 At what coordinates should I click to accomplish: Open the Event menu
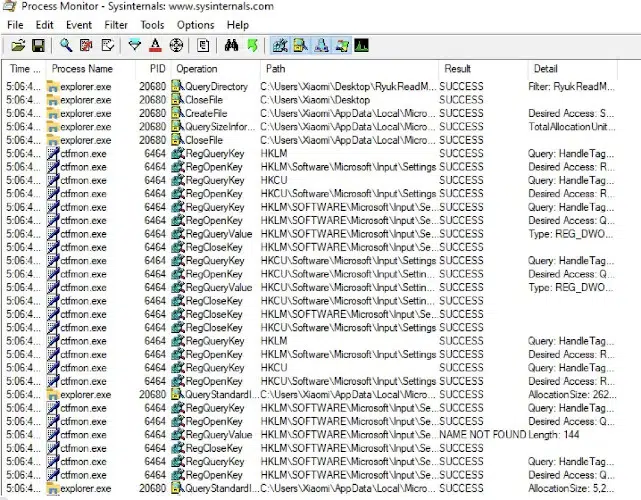point(79,24)
